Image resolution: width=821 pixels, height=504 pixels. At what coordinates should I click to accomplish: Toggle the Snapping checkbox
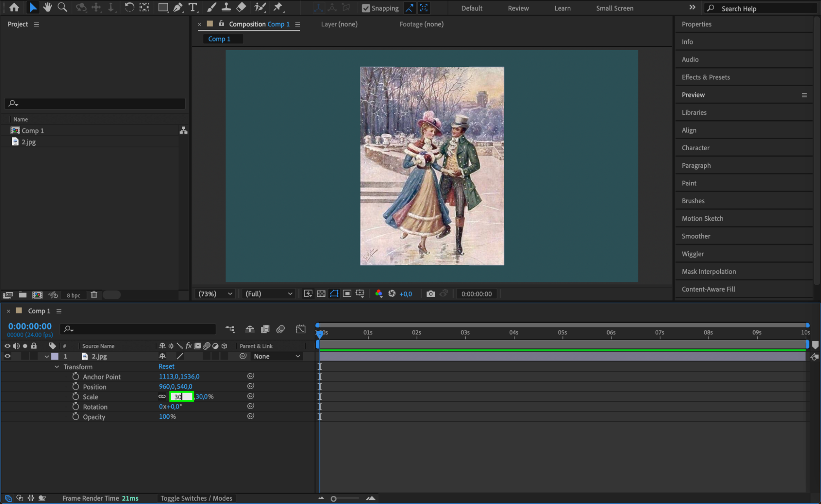[x=366, y=8]
